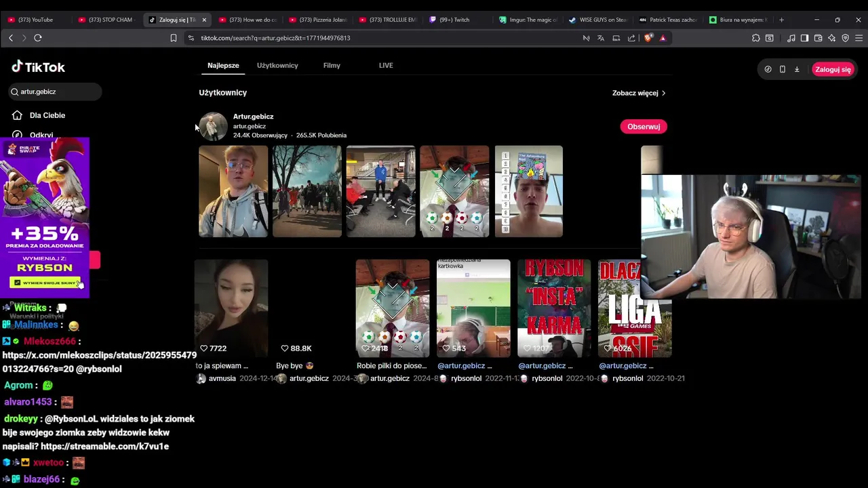Click the download app icon beside login
The width and height of the screenshot is (868, 488).
797,69
